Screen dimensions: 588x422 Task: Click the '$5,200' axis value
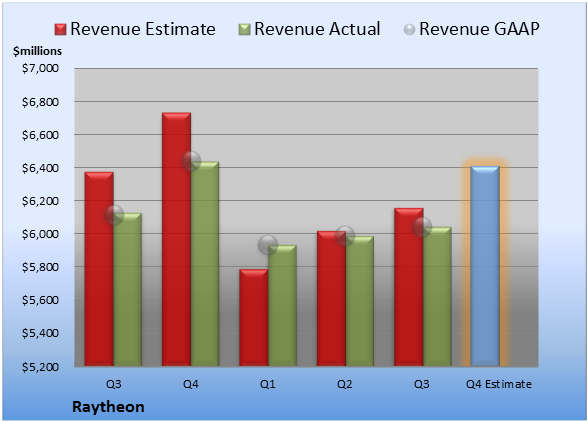pyautogui.click(x=40, y=367)
